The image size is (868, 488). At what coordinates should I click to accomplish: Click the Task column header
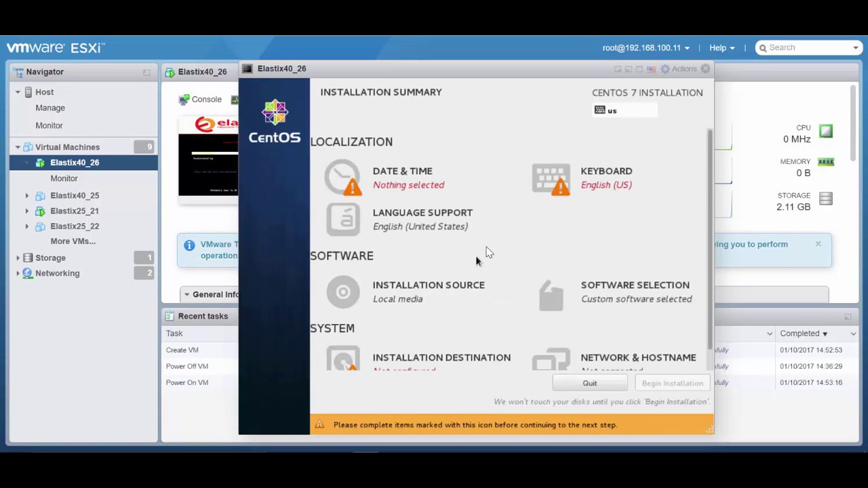pos(174,333)
